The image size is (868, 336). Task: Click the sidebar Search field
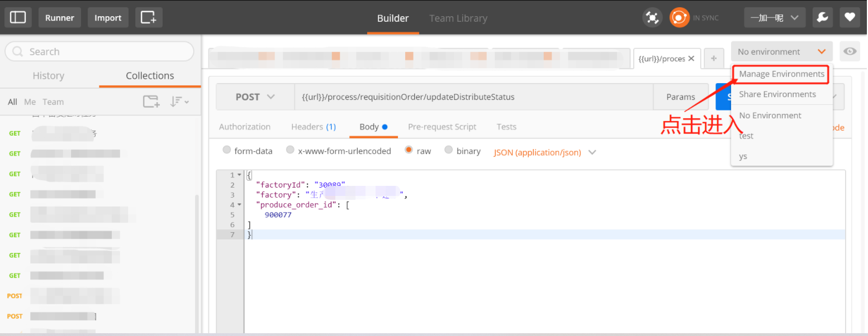coord(99,51)
